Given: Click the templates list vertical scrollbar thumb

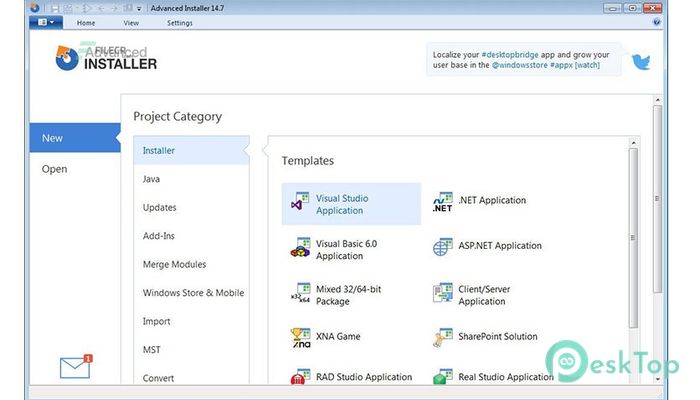Looking at the screenshot, I should coord(633,238).
